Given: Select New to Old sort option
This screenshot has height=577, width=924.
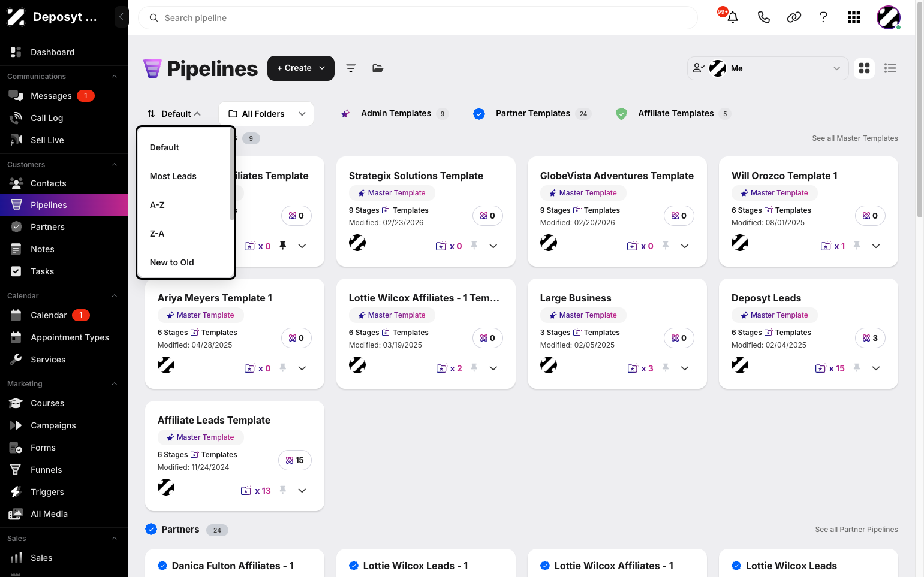Looking at the screenshot, I should point(184,262).
